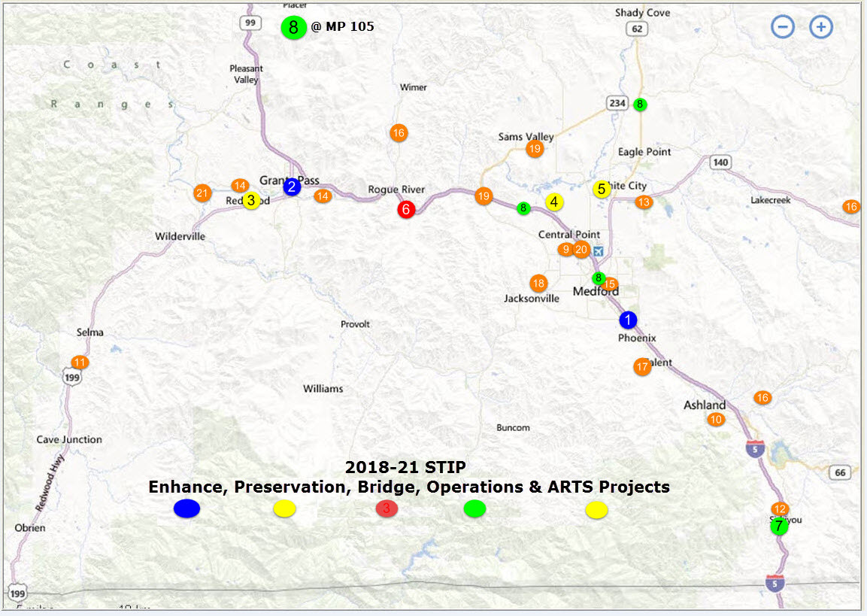Viewport: 867px width, 616px height.
Task: Click orange marker 17 near Talent
Action: point(641,367)
